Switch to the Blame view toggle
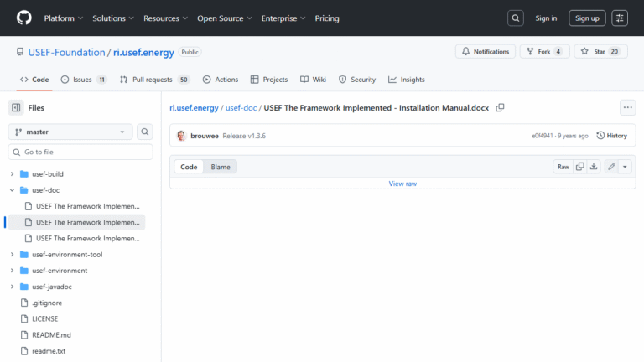Viewport: 644px width, 362px height. pyautogui.click(x=221, y=167)
